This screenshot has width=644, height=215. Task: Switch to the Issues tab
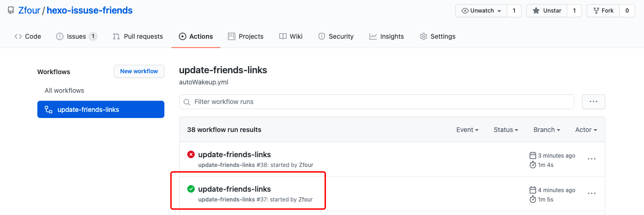point(76,36)
